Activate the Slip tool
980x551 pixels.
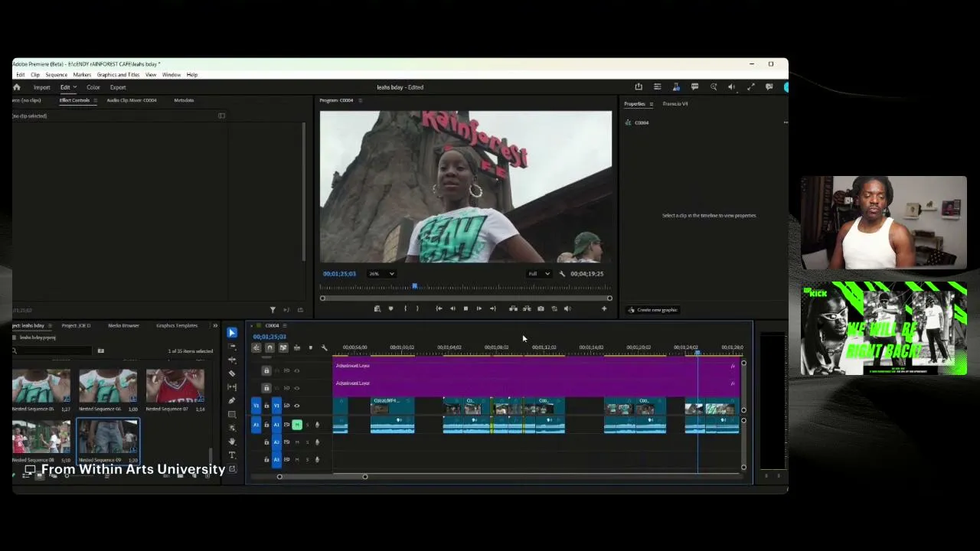click(232, 387)
